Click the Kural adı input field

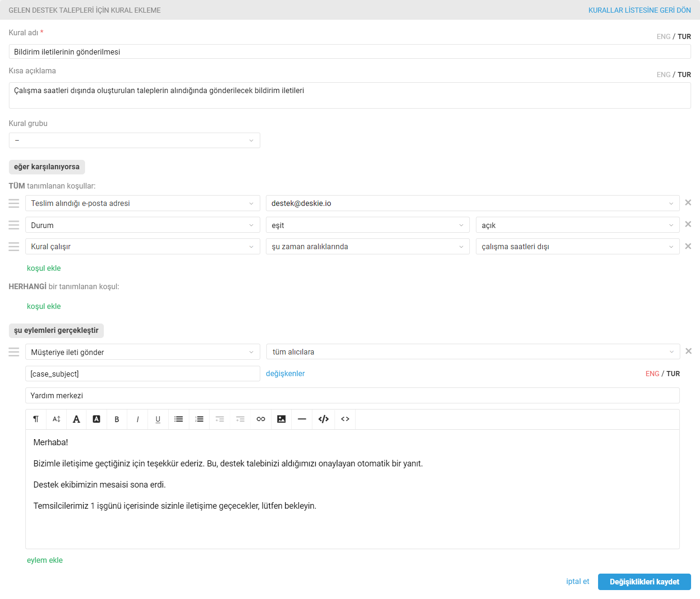[x=350, y=52]
